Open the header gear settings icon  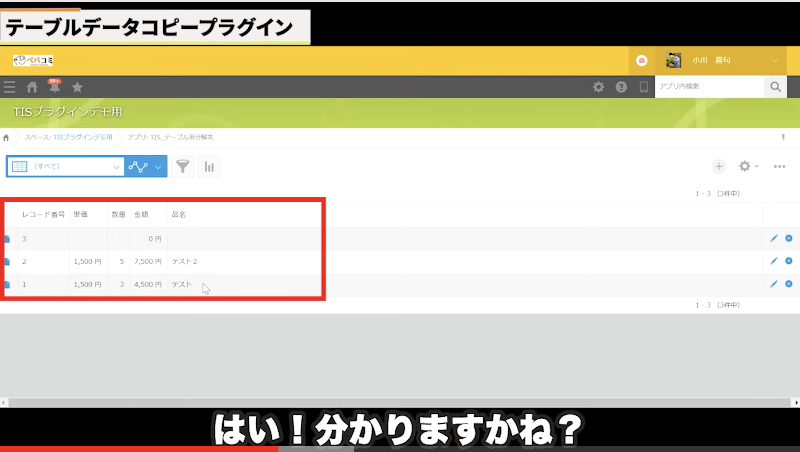(x=598, y=87)
